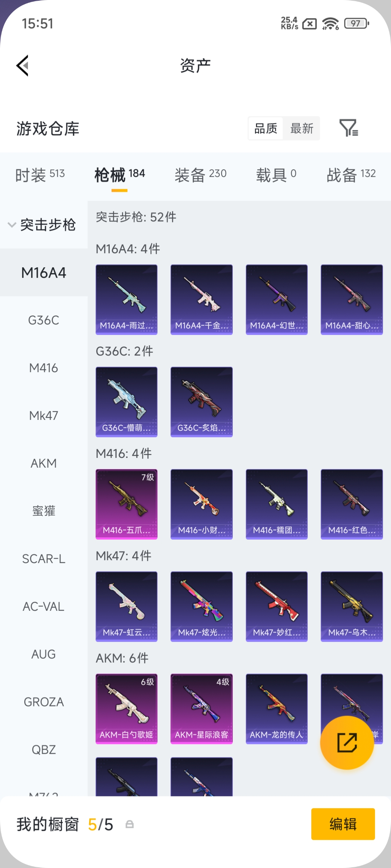
Task: Open the M16A4-雨过 skin thumbnail
Action: [x=126, y=299]
